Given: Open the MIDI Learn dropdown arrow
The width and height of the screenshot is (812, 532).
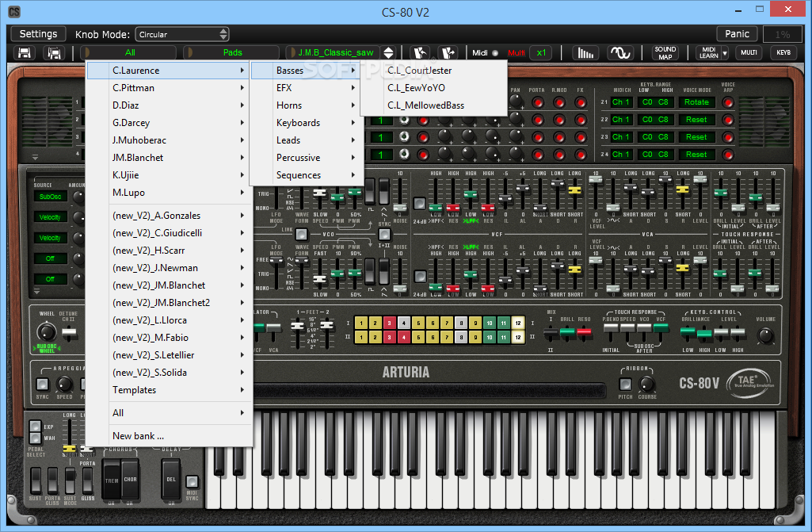Looking at the screenshot, I should 725,53.
